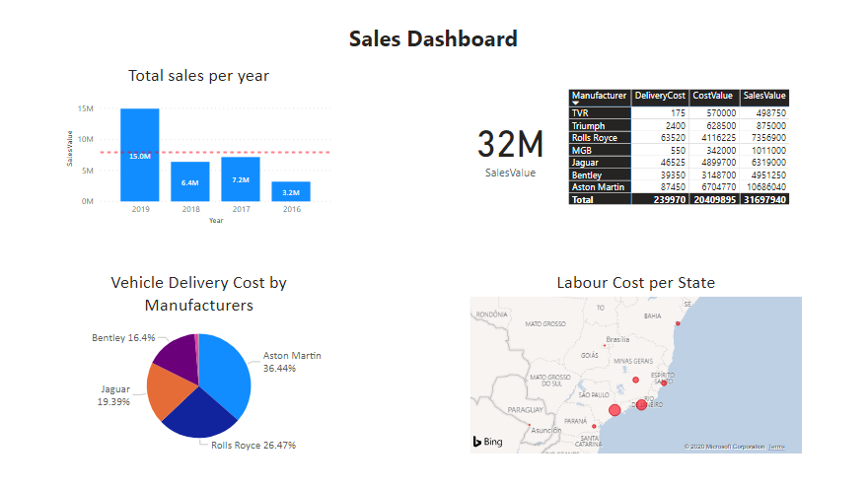Screen dimensions: 868x488
Task: Click the DeliveryCost column header
Action: click(x=660, y=96)
